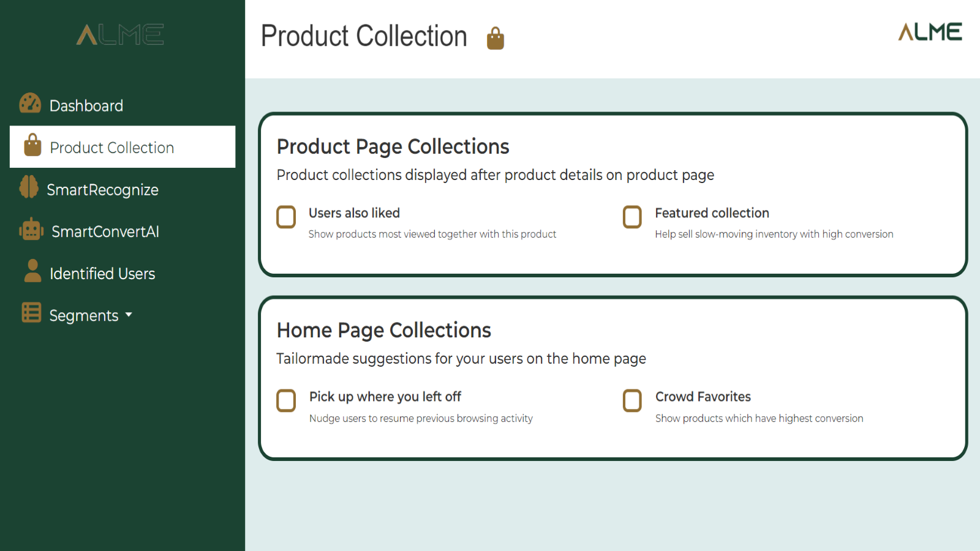The height and width of the screenshot is (551, 980).
Task: Click the SmartRecognize brain icon
Action: point(29,187)
